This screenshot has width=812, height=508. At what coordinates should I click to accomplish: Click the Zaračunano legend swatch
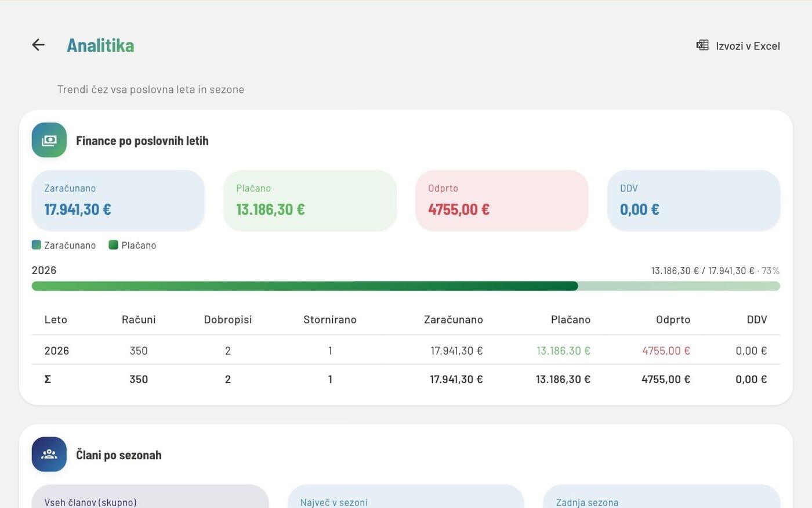coord(37,245)
